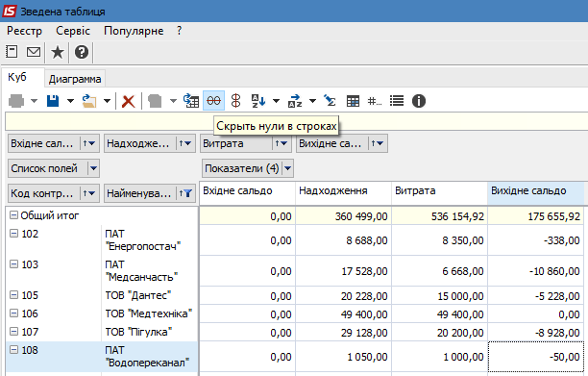Screen dimensions: 588x376
Task: Click the star favorites icon
Action: pos(58,52)
